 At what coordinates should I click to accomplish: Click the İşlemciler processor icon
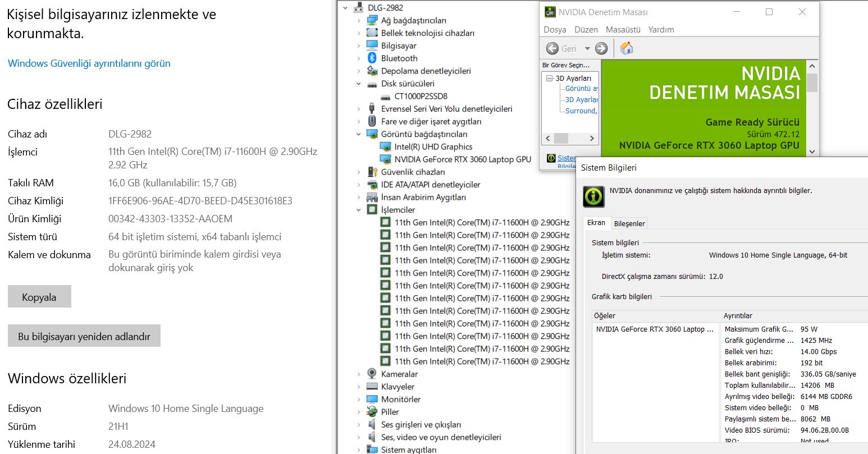[372, 210]
